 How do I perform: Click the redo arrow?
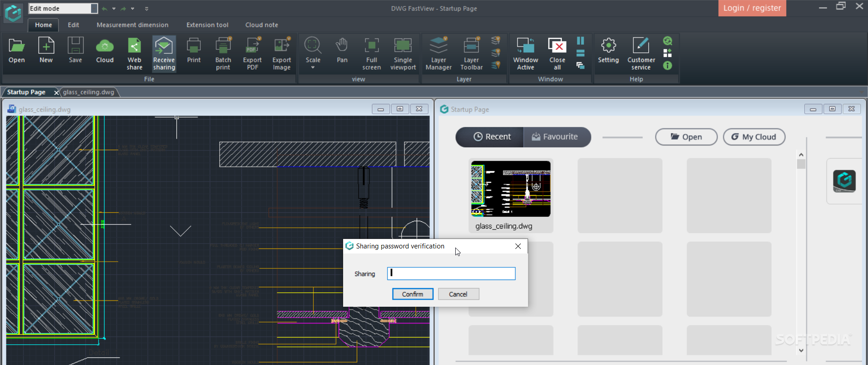point(123,9)
